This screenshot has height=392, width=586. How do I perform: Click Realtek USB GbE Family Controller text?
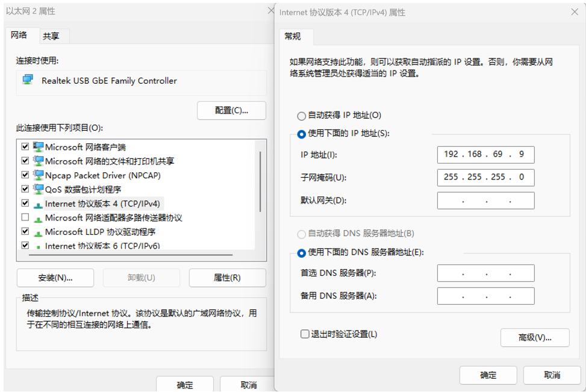coord(109,81)
